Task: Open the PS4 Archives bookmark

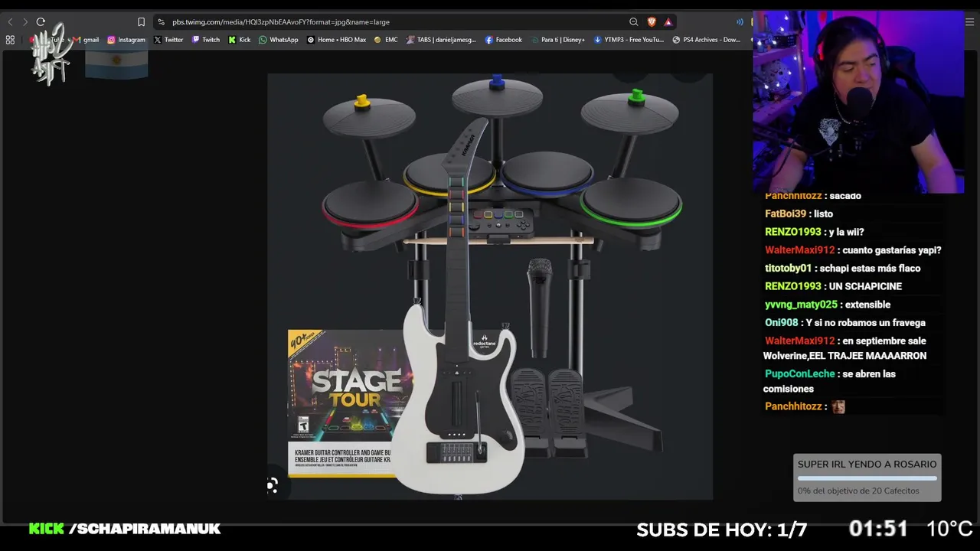Action: [707, 40]
